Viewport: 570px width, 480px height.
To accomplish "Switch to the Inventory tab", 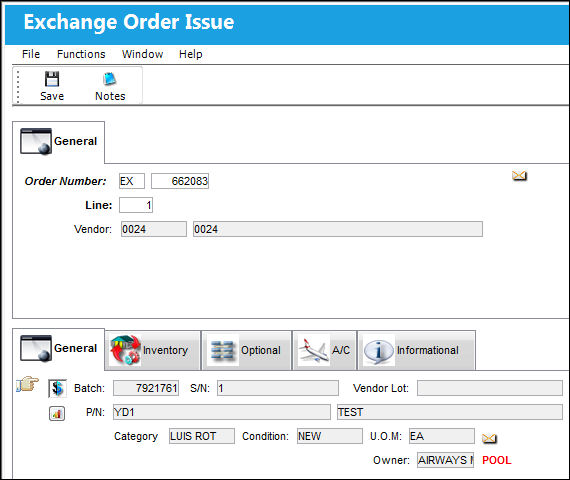I will click(x=153, y=350).
